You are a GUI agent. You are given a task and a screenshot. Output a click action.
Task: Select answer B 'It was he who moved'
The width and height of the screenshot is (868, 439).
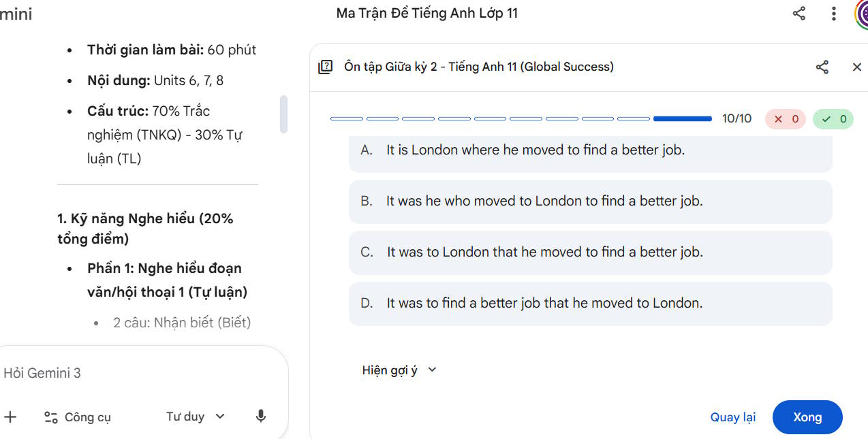pos(590,201)
